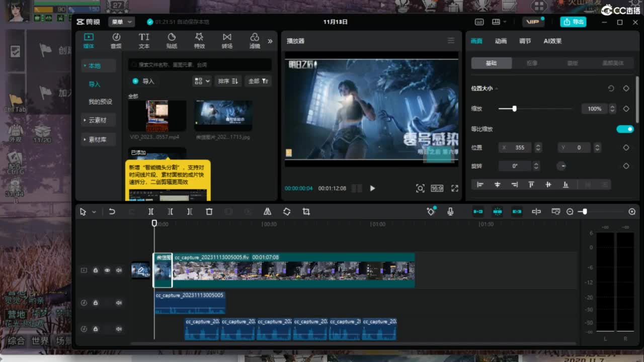Click the VIP badge button
Viewport: 644px width, 362px height.
[x=533, y=22]
